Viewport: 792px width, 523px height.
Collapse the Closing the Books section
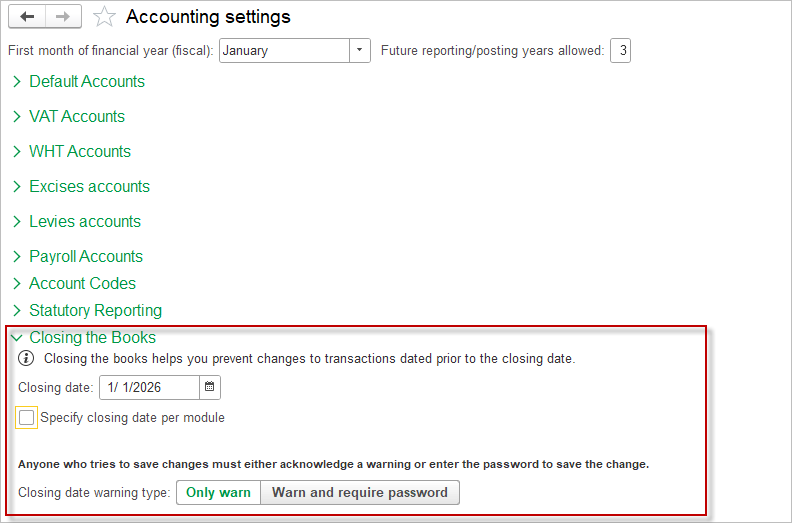(92, 338)
